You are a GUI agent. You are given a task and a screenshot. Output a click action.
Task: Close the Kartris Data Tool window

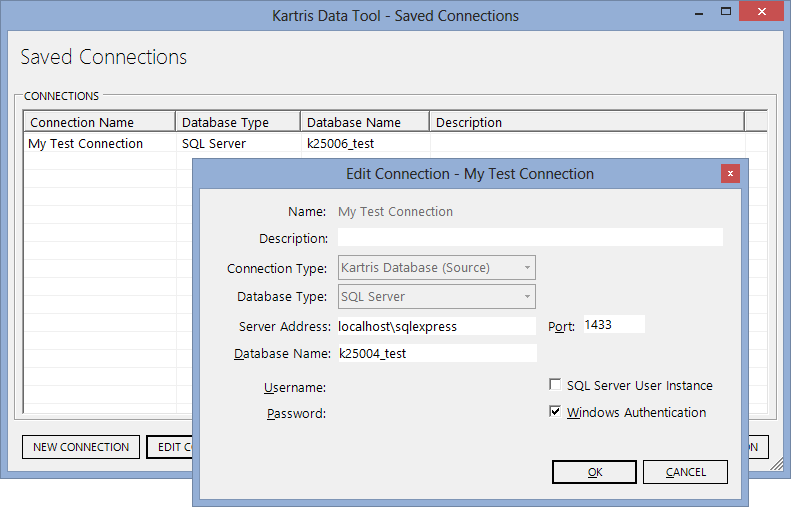pyautogui.click(x=762, y=11)
